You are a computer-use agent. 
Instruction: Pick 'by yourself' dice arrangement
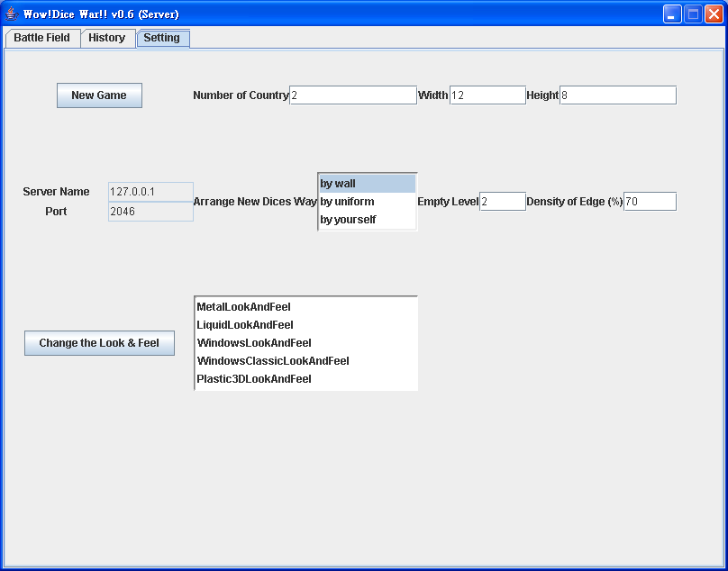(x=367, y=220)
